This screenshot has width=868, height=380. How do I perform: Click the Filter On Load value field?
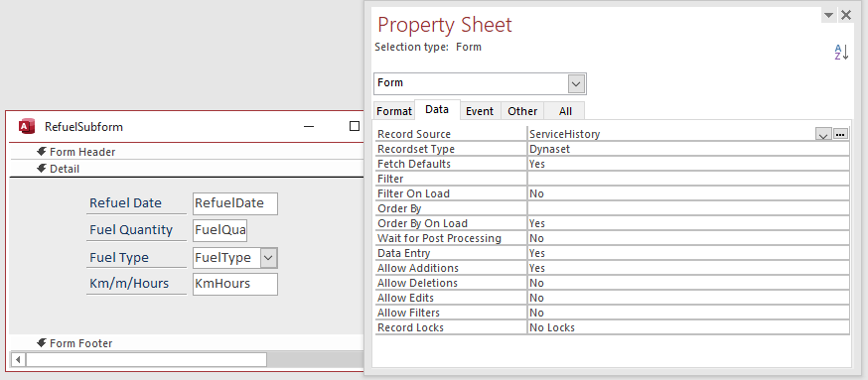(688, 194)
